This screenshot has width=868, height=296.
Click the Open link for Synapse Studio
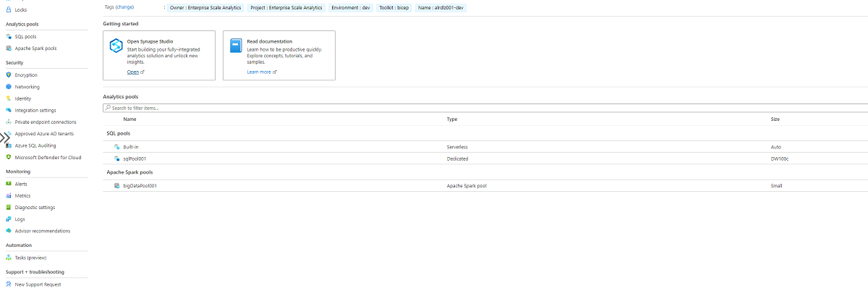click(x=133, y=72)
